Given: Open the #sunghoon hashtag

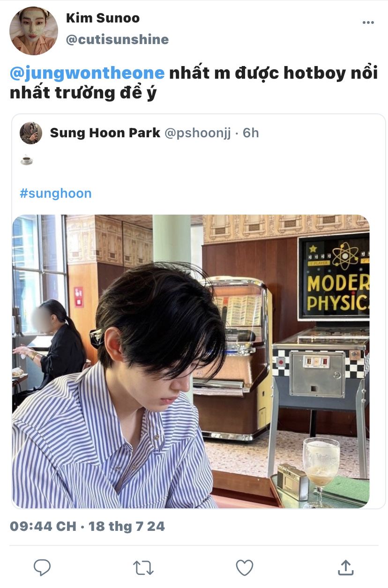Looking at the screenshot, I should [56, 193].
